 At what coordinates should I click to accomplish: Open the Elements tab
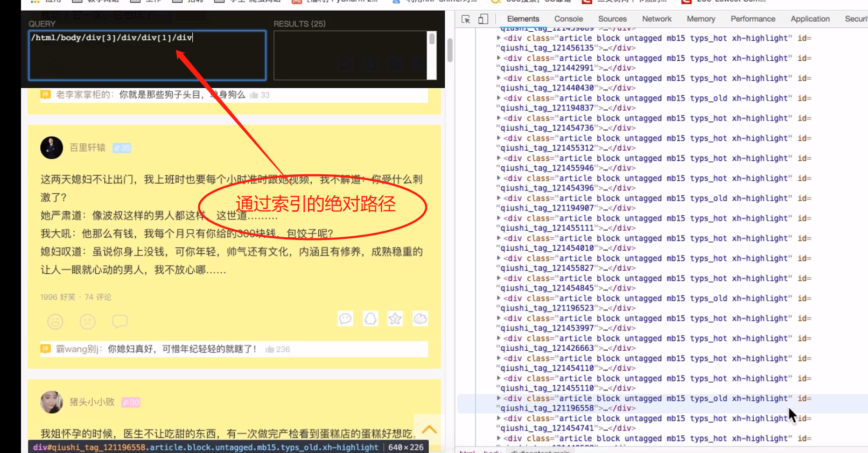pos(523,19)
